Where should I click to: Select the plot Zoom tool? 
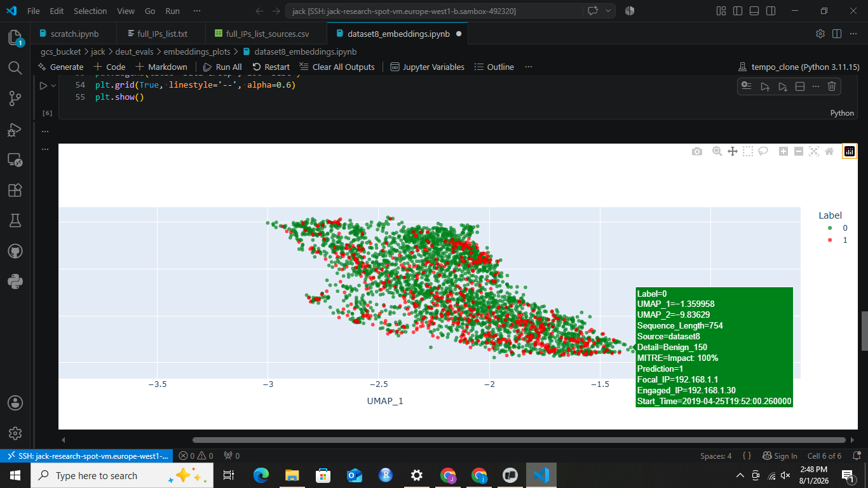click(717, 151)
